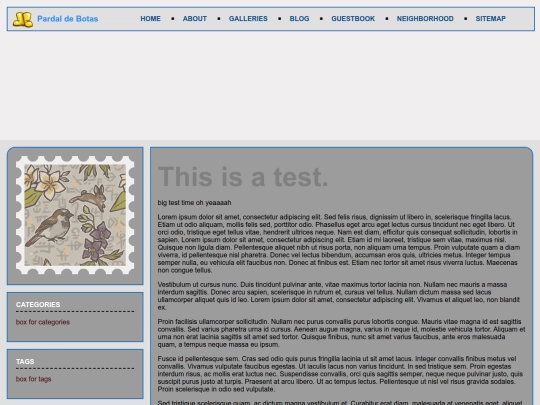
Task: Click paragraph starting 'Lorem ipsum dolor sit amet'
Action: tap(339, 243)
